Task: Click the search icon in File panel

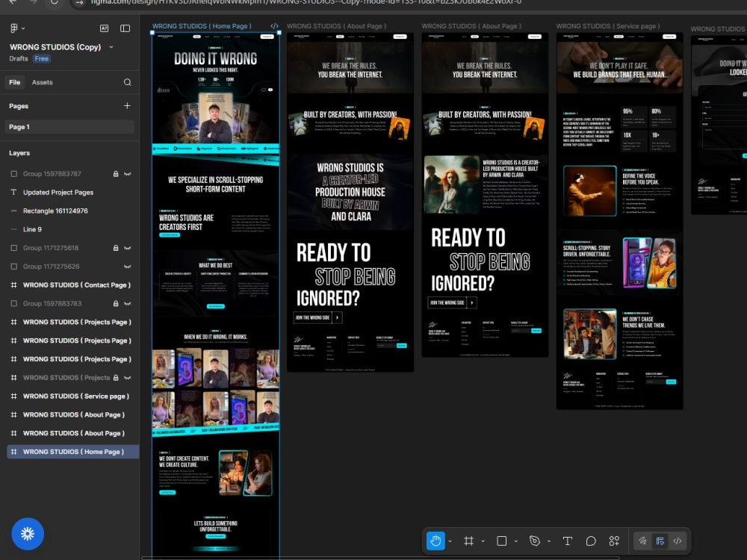Action: (127, 82)
